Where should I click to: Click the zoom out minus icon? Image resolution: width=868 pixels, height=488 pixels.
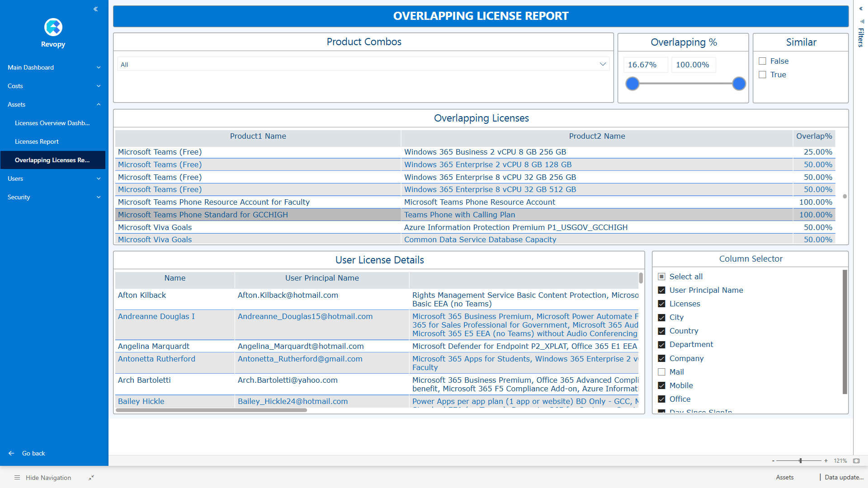click(x=773, y=461)
